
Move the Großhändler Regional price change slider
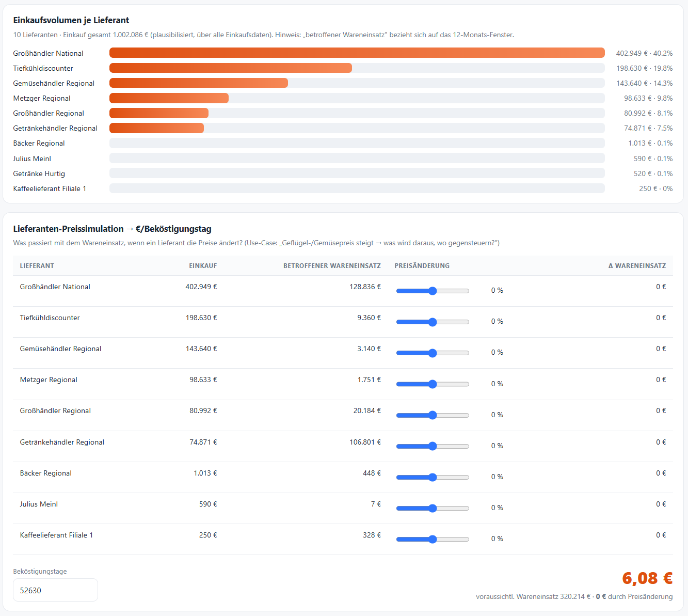click(433, 415)
